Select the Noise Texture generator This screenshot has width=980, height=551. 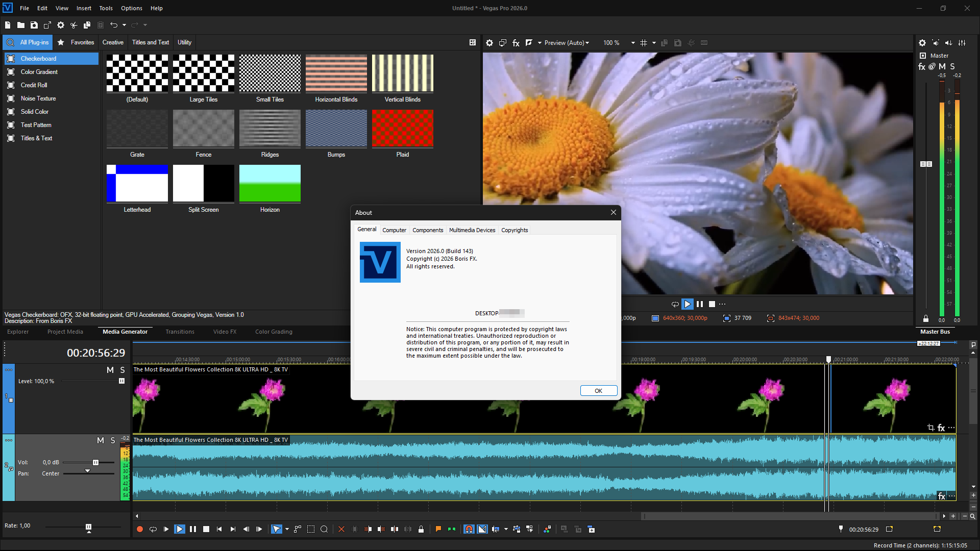(x=51, y=98)
